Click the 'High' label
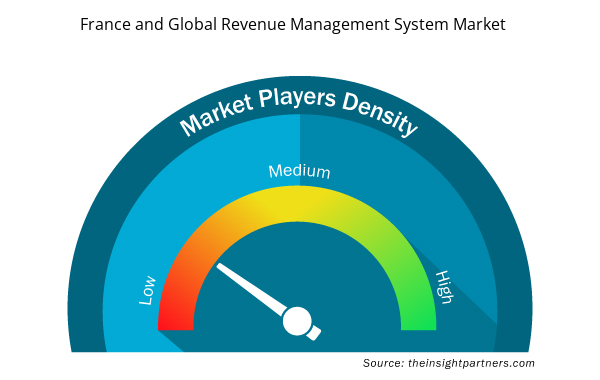 point(445,287)
